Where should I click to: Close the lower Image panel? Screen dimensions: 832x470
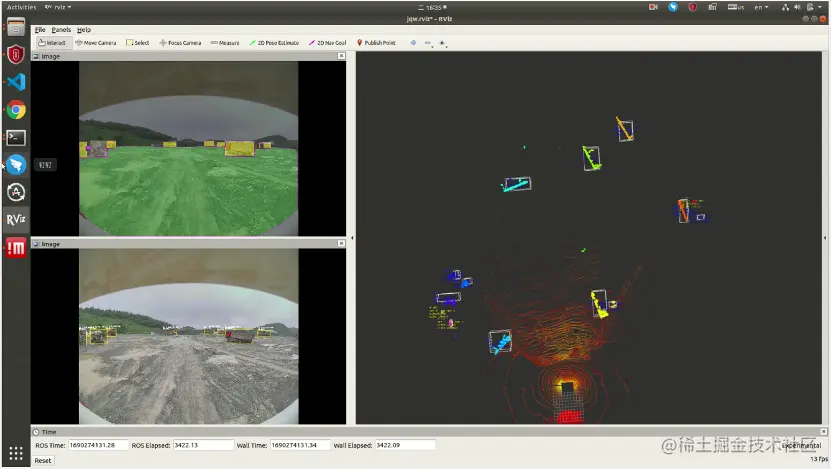(341, 243)
